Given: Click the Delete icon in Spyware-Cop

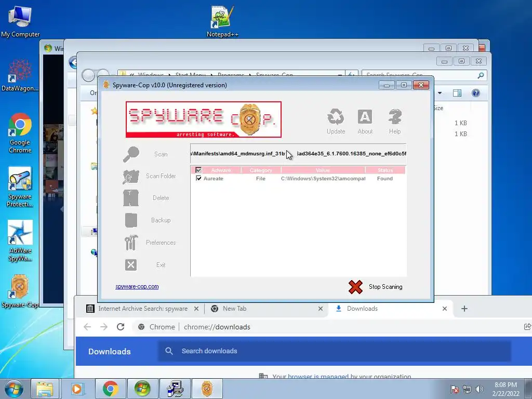Looking at the screenshot, I should point(131,198).
